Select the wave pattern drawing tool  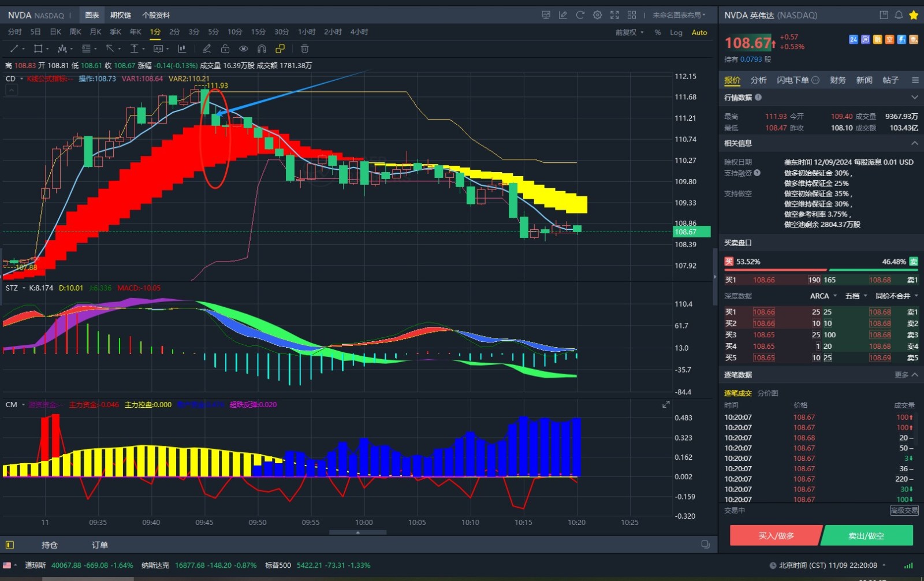pyautogui.click(x=62, y=49)
